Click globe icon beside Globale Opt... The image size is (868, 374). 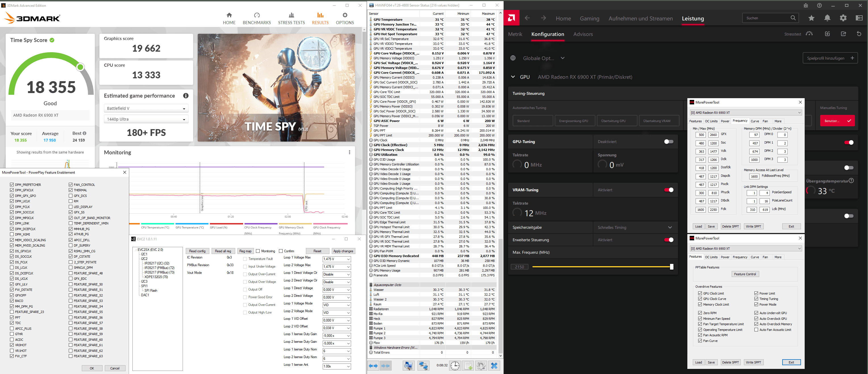[x=513, y=58]
